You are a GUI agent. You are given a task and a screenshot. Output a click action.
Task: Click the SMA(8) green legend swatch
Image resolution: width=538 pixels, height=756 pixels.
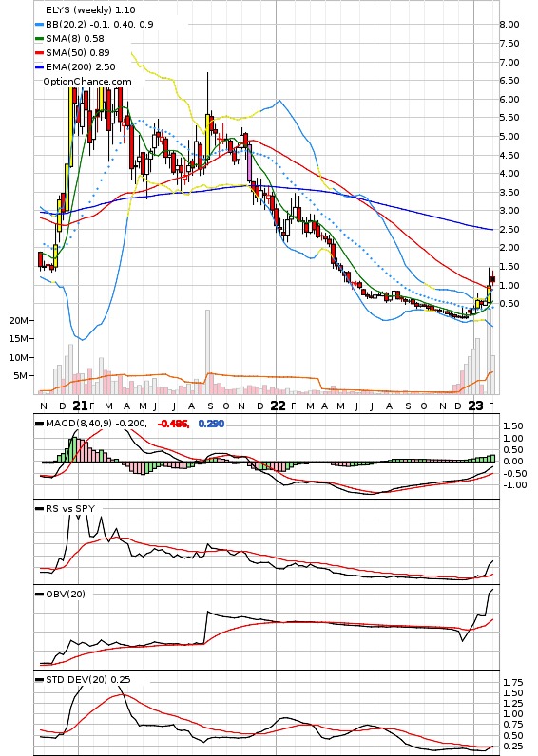tap(40, 39)
